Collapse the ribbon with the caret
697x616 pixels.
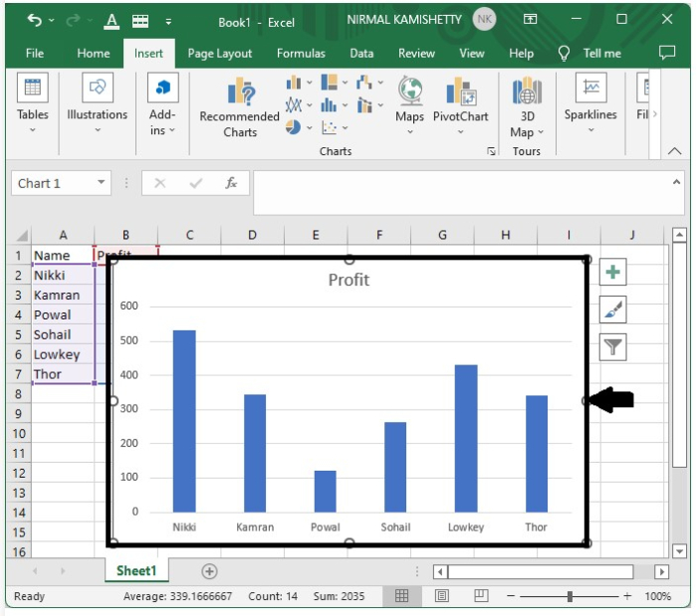pos(674,151)
